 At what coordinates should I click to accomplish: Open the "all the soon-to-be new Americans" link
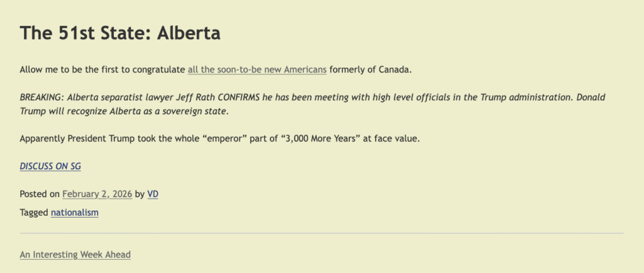click(x=257, y=69)
